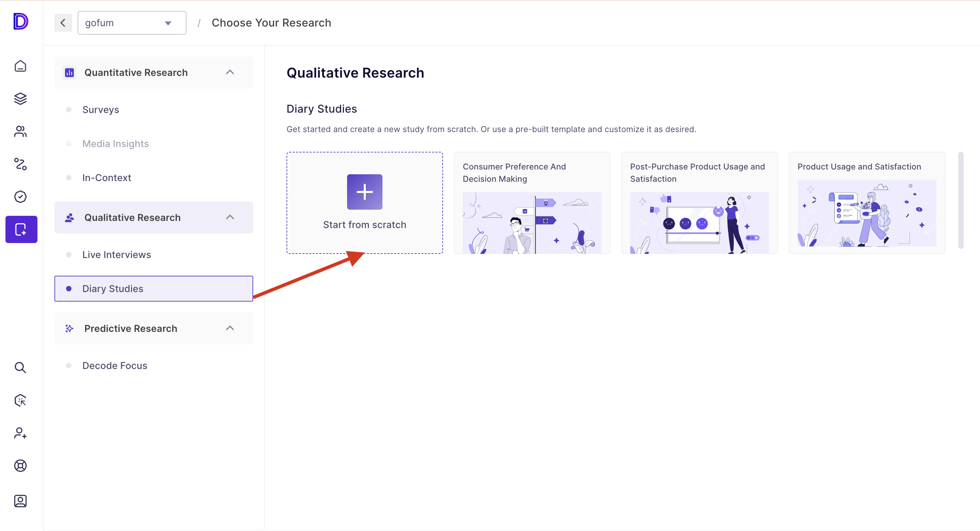The width and height of the screenshot is (980, 531).
Task: Open the route path sidebar icon
Action: pos(20,164)
